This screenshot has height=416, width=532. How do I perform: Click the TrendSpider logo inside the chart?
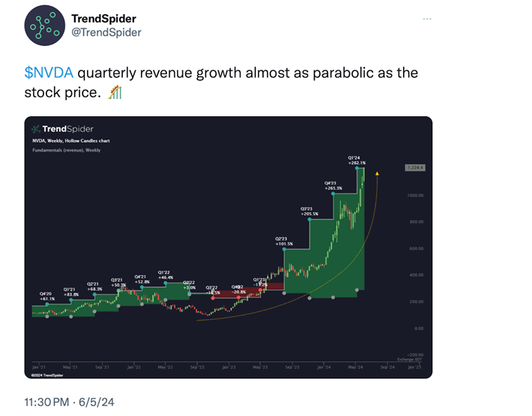(63, 128)
